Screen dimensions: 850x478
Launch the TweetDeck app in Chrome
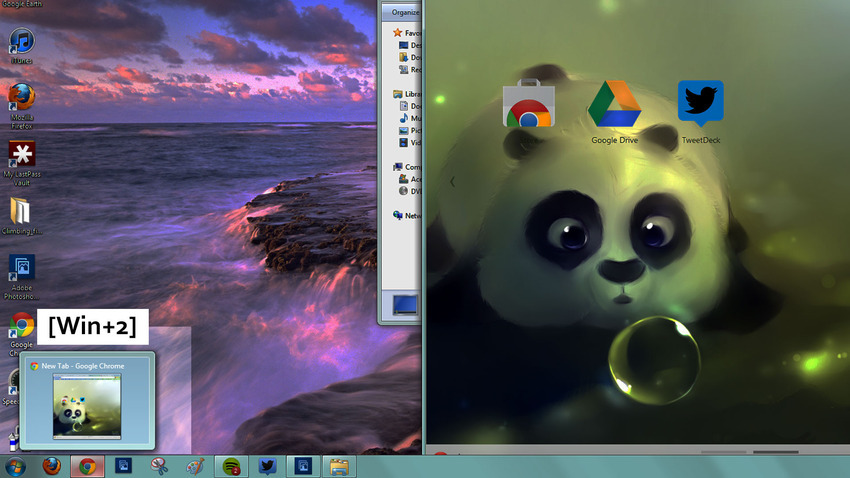click(700, 112)
